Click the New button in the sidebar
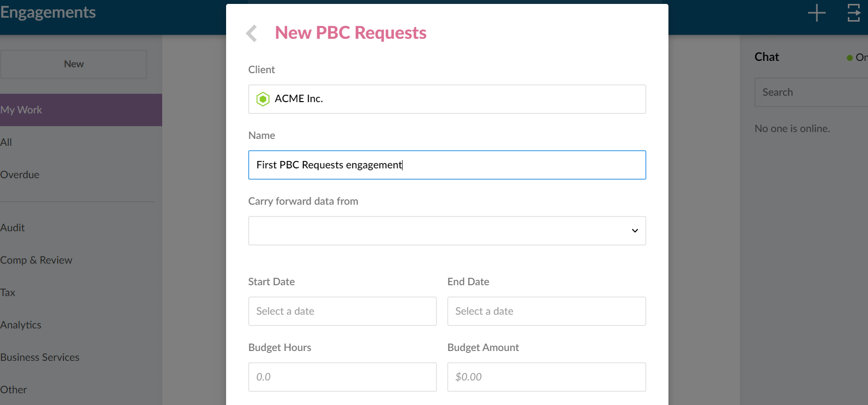This screenshot has width=868, height=405. (74, 64)
